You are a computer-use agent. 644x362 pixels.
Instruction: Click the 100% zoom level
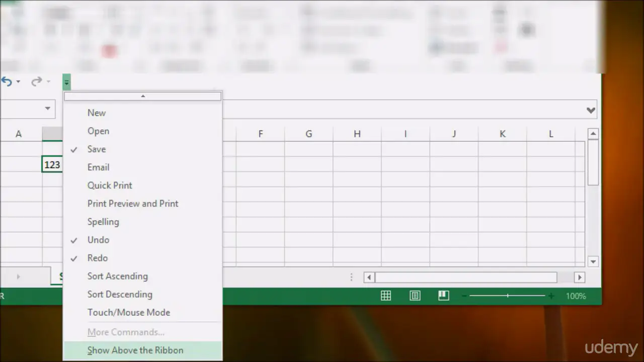[576, 296]
